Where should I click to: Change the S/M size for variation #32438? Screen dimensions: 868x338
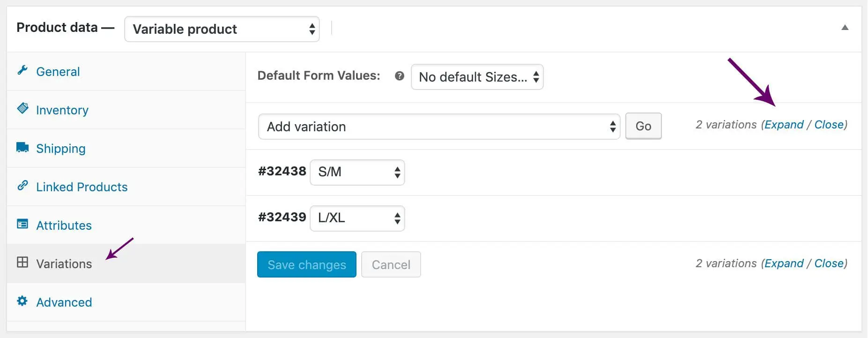[357, 172]
